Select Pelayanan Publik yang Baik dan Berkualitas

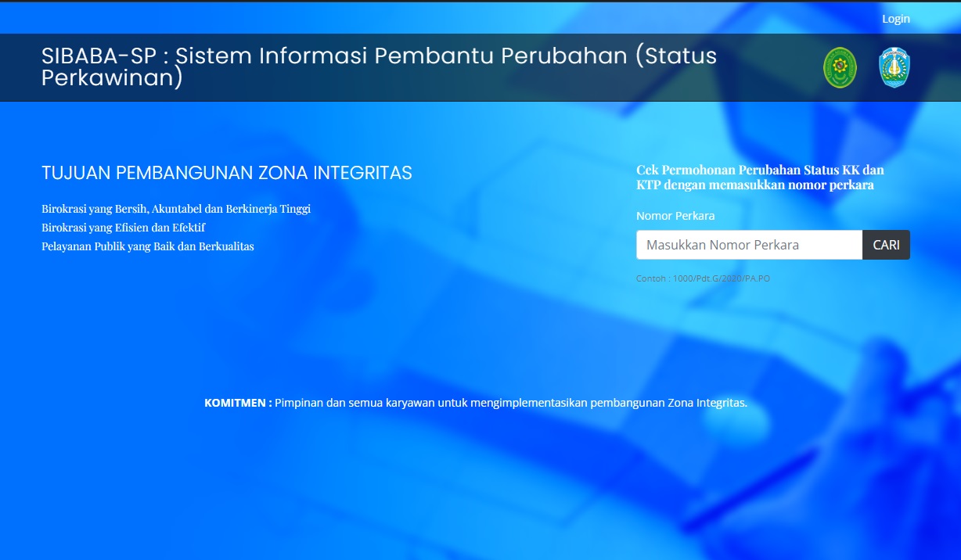point(148,246)
